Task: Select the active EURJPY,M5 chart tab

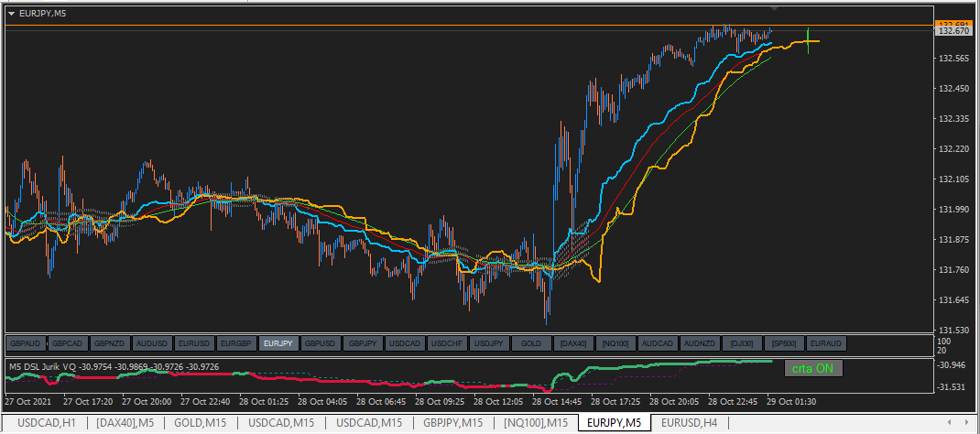Action: coord(615,423)
